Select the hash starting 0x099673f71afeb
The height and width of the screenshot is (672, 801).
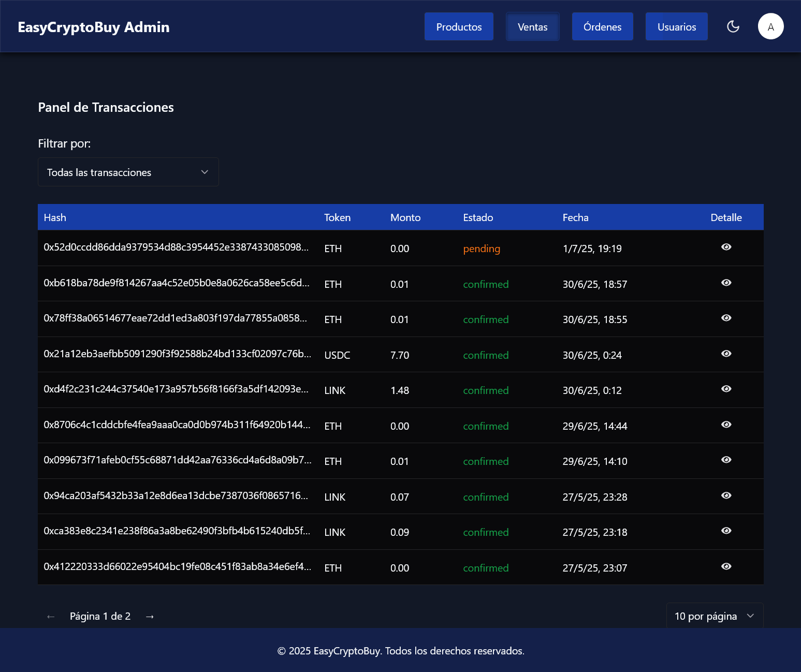click(x=178, y=460)
